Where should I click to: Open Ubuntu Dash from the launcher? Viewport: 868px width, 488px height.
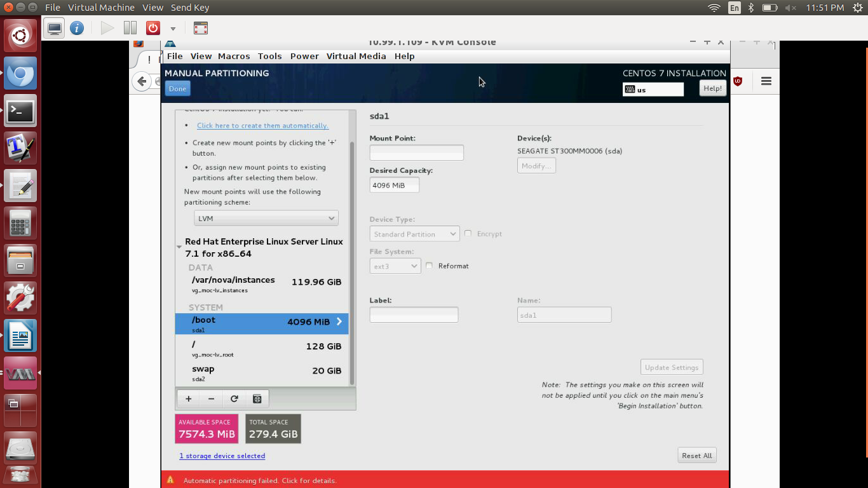[x=20, y=36]
